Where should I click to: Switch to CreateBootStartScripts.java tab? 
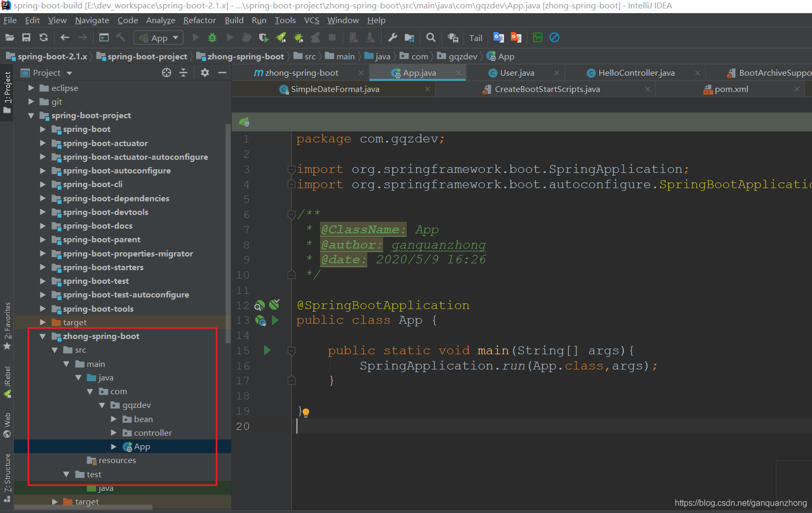click(547, 89)
